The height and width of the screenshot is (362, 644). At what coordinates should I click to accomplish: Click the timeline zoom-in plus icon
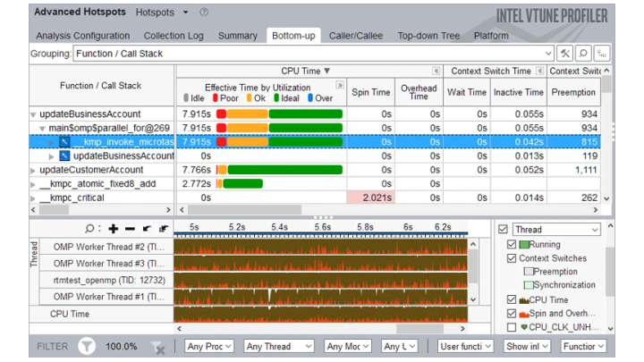pyautogui.click(x=113, y=229)
